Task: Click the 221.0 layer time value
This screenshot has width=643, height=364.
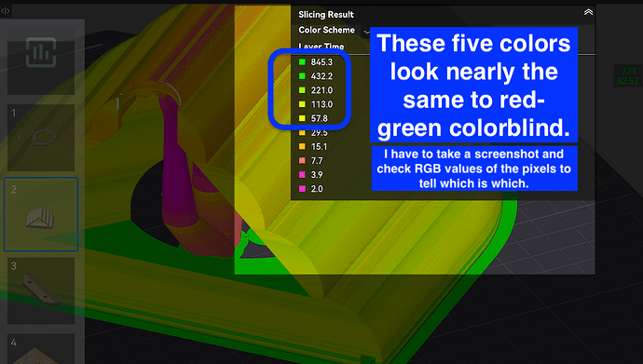Action: coord(321,90)
